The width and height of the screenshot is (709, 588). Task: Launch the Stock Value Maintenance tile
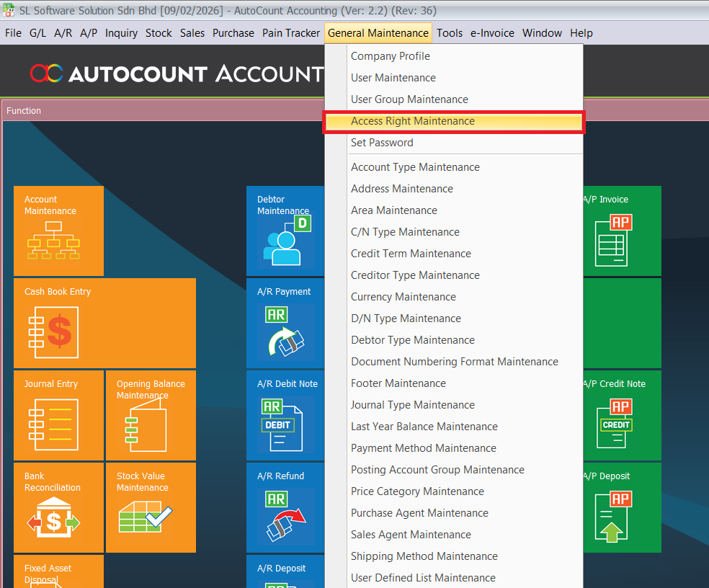tap(151, 507)
